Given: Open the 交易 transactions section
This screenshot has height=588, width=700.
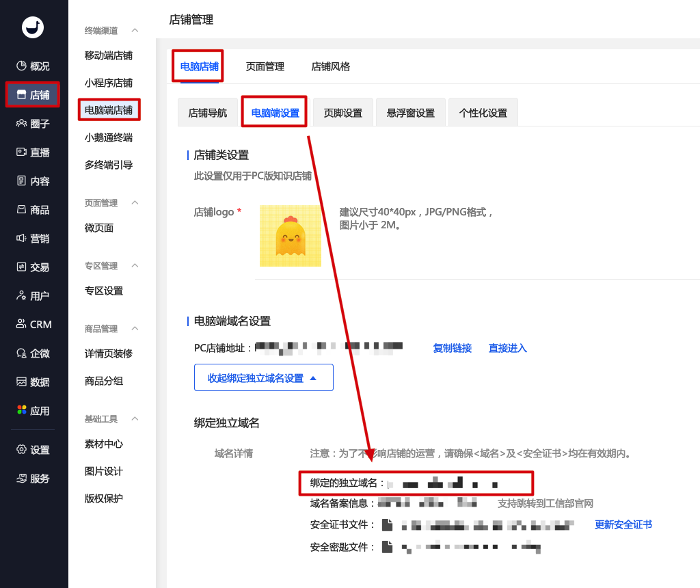Looking at the screenshot, I should pos(33,267).
